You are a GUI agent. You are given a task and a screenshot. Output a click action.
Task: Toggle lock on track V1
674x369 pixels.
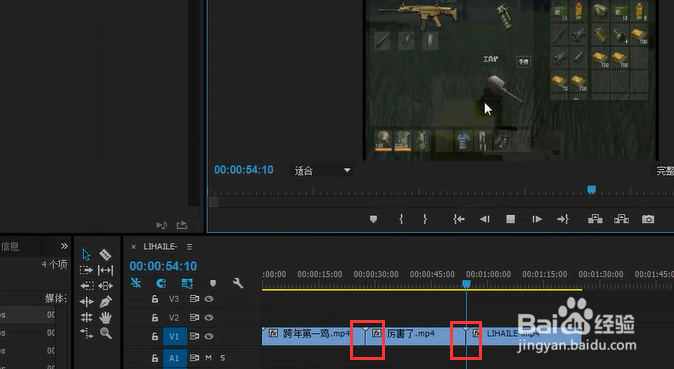click(155, 336)
